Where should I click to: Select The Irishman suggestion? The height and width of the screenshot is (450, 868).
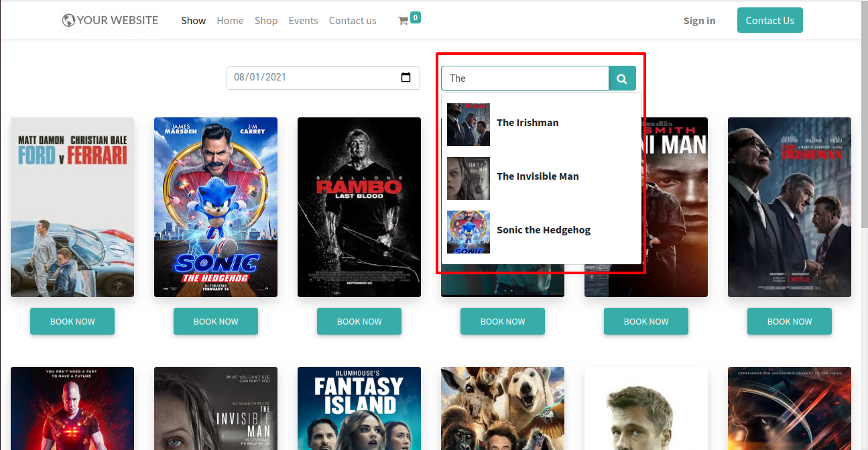[x=542, y=125]
